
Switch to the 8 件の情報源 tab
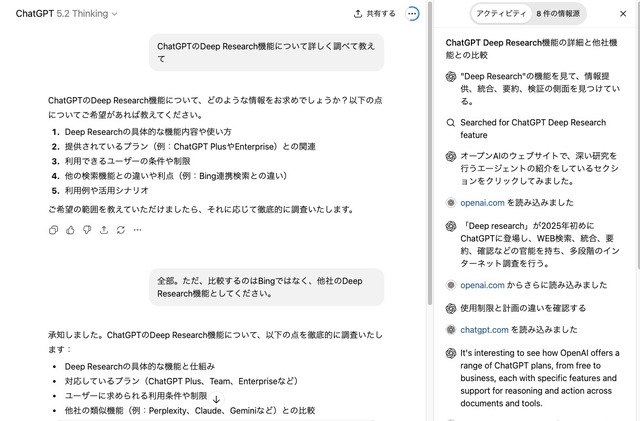pyautogui.click(x=558, y=13)
